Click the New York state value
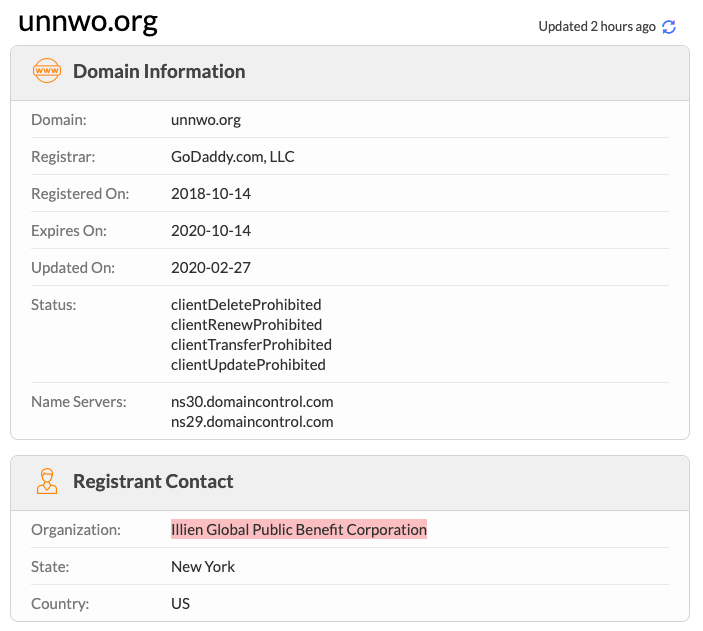 (x=203, y=566)
